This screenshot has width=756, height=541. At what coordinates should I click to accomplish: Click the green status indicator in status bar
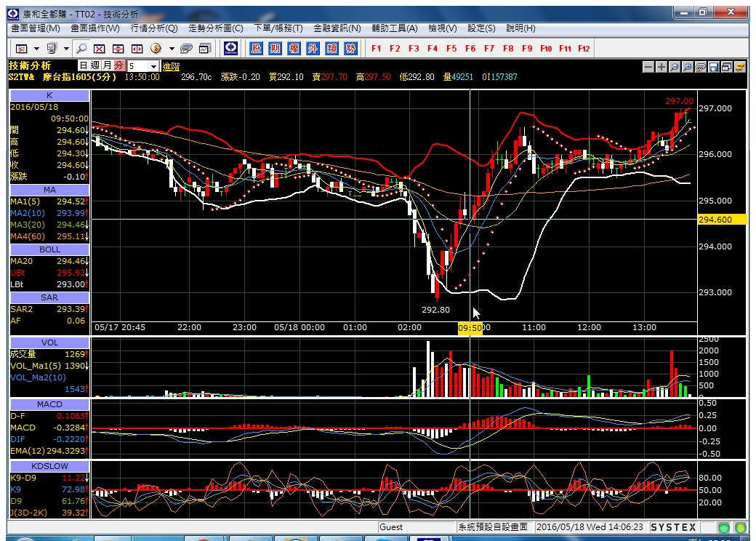pos(724,527)
